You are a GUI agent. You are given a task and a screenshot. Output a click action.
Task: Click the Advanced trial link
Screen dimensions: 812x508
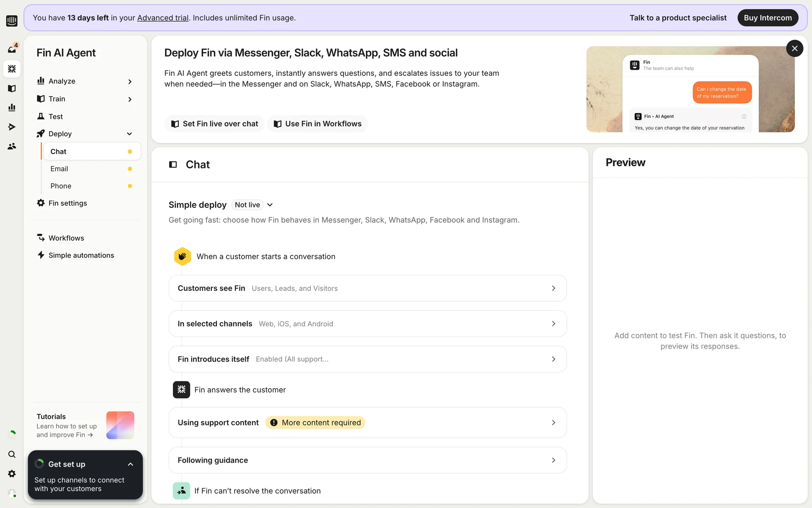click(x=163, y=18)
